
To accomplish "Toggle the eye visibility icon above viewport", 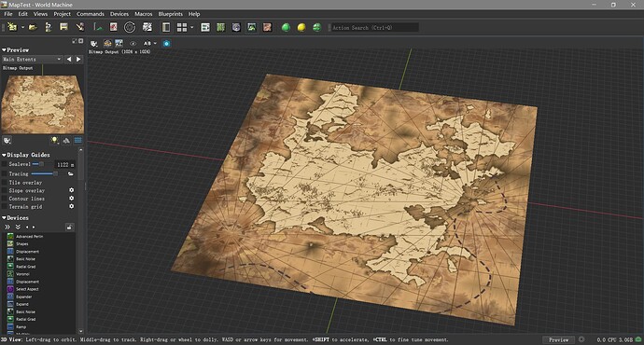I will coord(133,44).
